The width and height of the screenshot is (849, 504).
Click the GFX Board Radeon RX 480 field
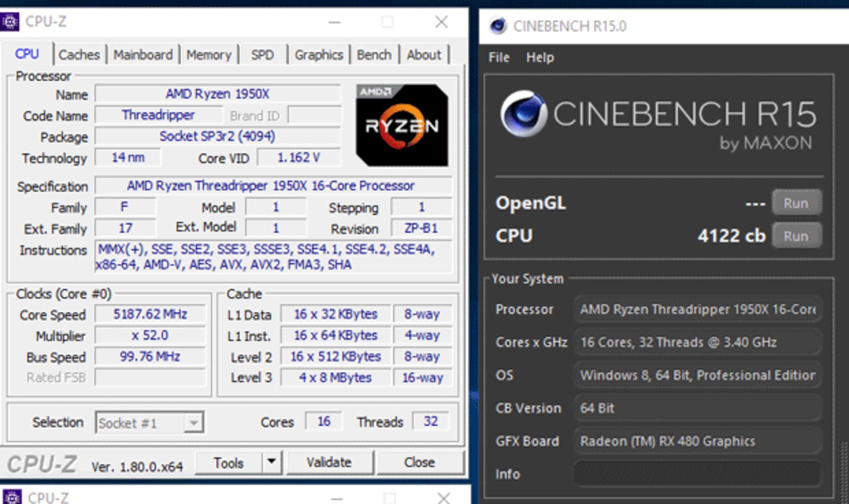pos(697,441)
